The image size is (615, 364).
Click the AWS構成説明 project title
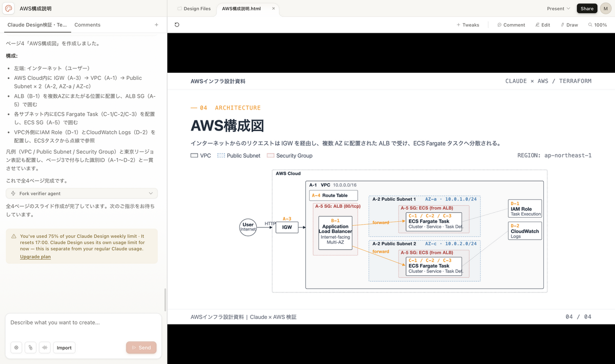click(35, 8)
